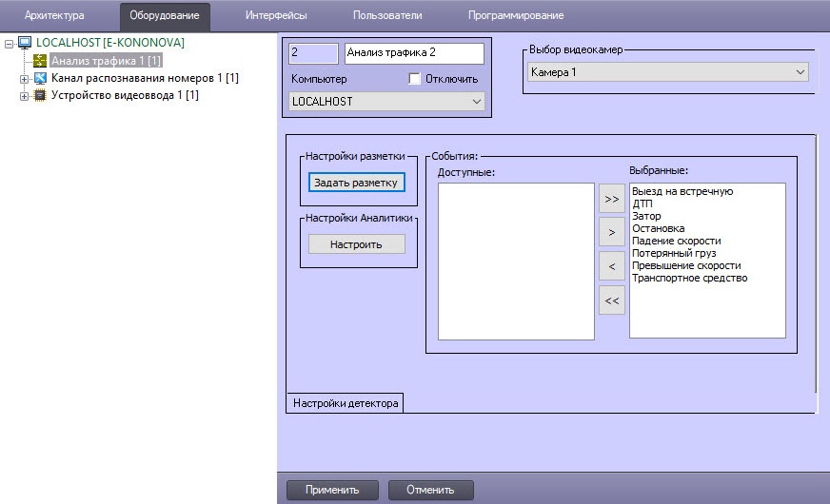The width and height of the screenshot is (830, 504).
Task: Click the Применить button
Action: pyautogui.click(x=331, y=490)
